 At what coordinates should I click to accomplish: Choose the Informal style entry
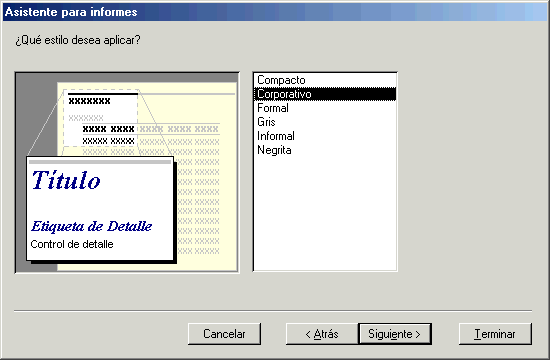click(x=325, y=136)
